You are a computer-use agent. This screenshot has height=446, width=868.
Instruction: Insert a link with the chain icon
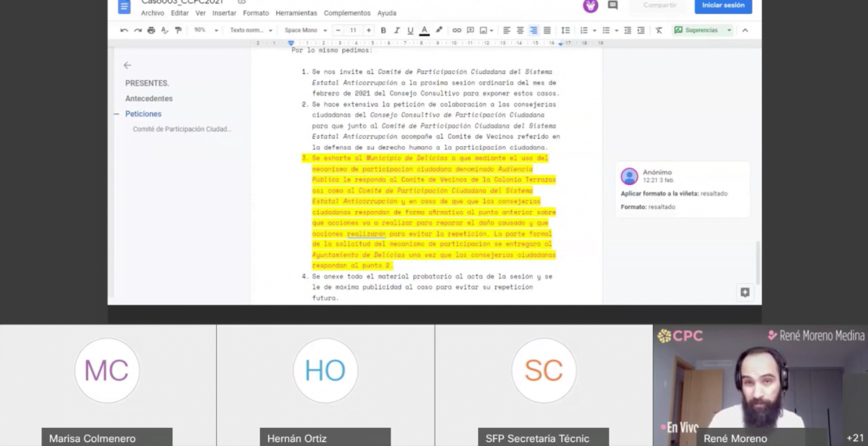457,30
